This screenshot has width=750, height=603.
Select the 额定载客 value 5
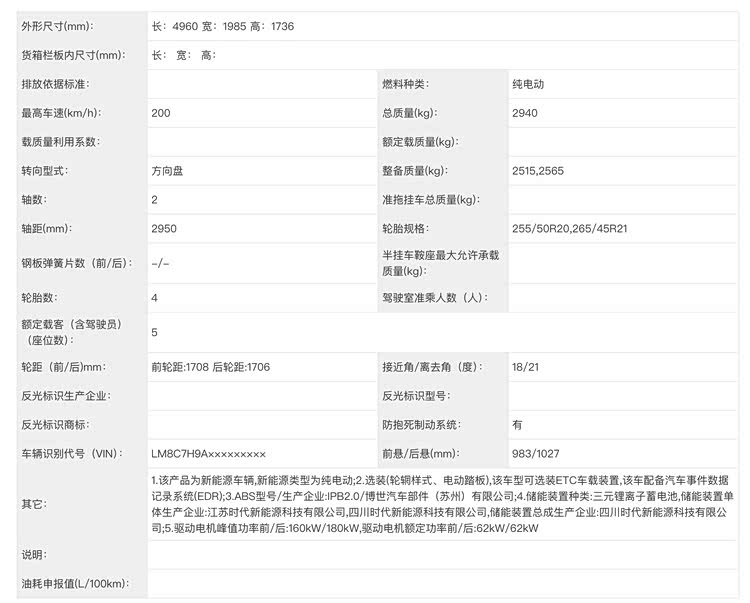click(155, 332)
